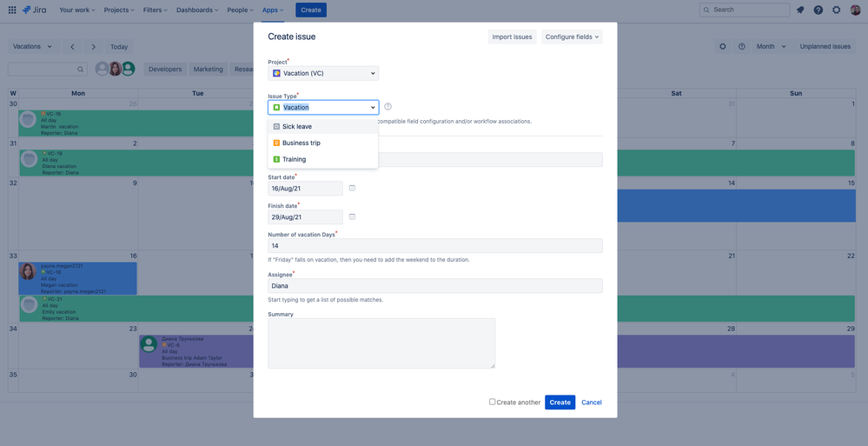Open the Finish date calendar picker
868x446 pixels.
click(x=352, y=216)
